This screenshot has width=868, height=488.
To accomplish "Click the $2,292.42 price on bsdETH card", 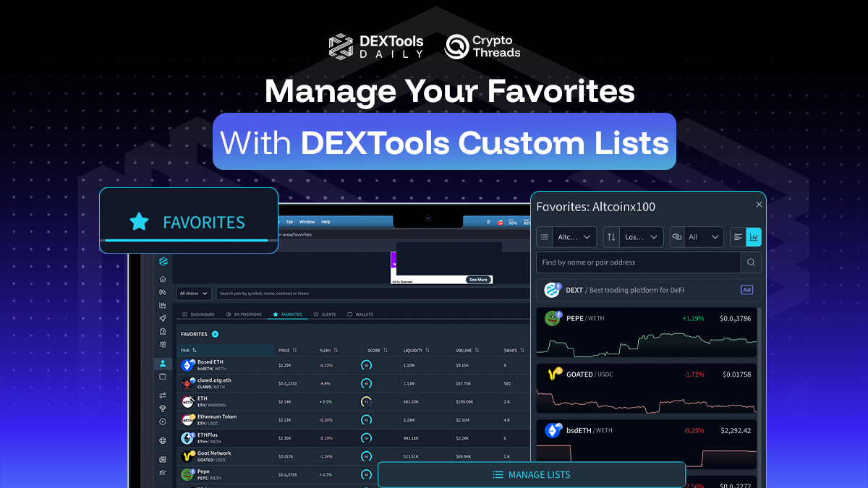I will click(735, 431).
